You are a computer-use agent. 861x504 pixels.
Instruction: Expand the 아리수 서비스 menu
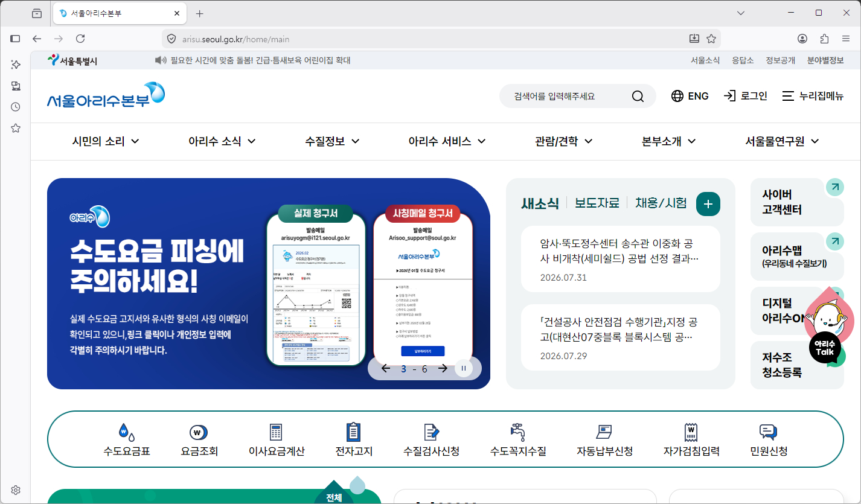(x=447, y=141)
